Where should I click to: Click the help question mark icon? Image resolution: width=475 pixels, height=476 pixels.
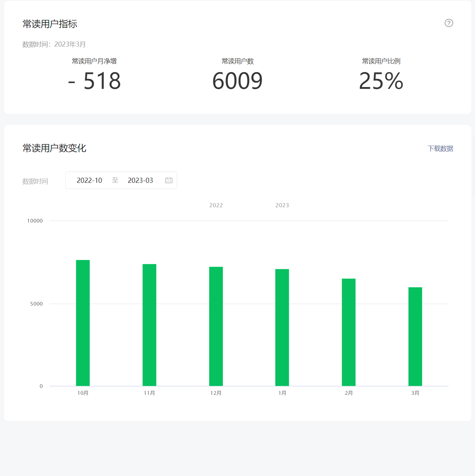click(x=449, y=23)
